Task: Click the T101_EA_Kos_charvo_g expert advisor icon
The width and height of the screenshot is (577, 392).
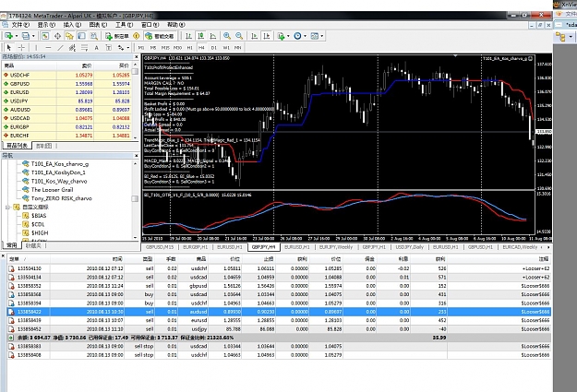Action: point(26,164)
